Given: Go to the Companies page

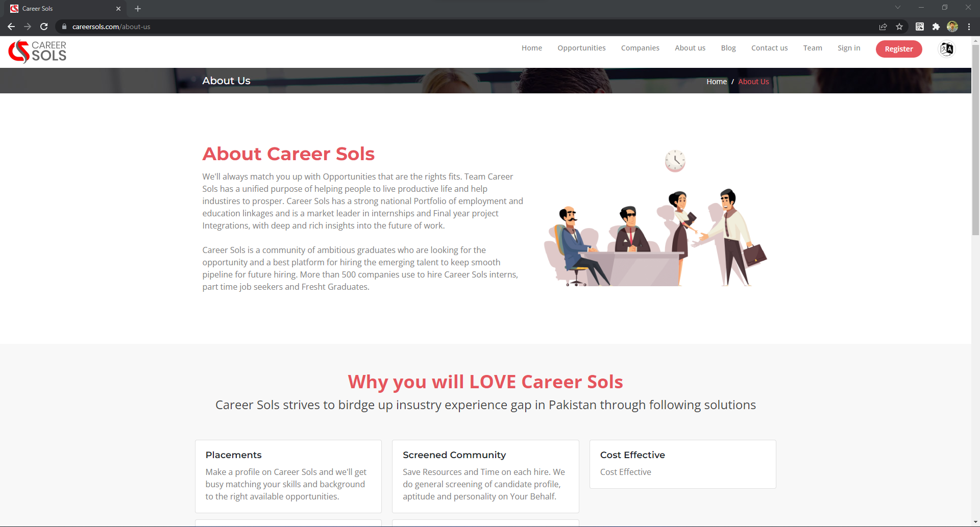Looking at the screenshot, I should pyautogui.click(x=640, y=48).
